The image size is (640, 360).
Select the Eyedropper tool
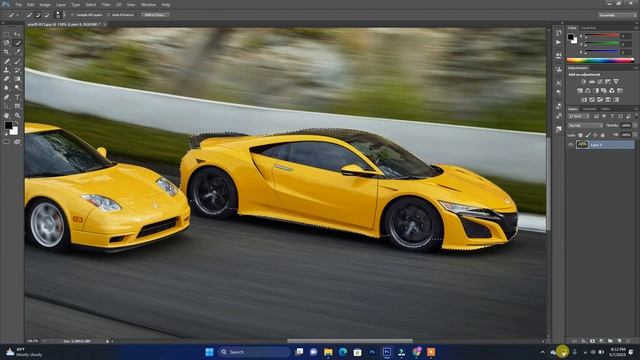[17, 51]
